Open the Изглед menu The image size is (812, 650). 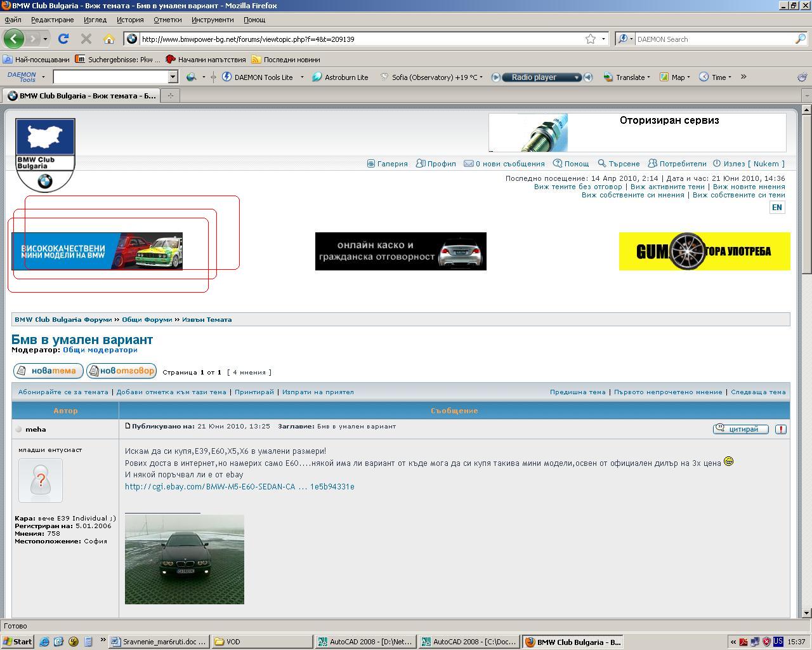[95, 20]
